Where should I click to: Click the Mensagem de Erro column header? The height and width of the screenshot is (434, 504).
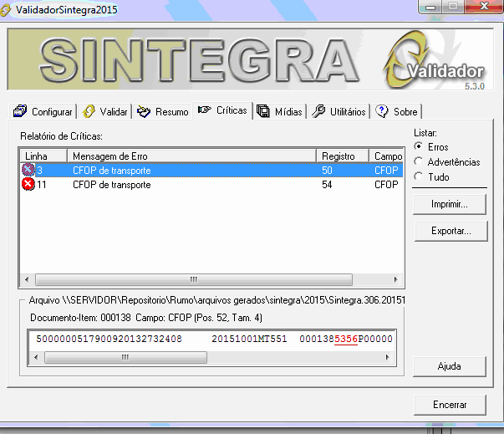tap(192, 156)
